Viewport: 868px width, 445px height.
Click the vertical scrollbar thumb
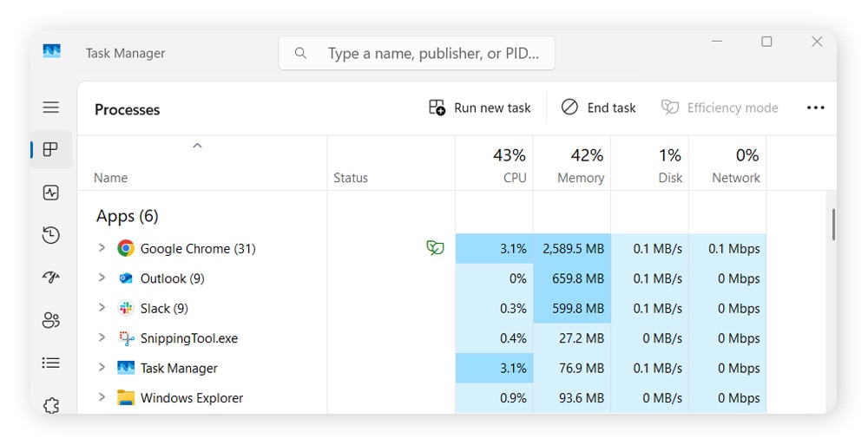833,224
